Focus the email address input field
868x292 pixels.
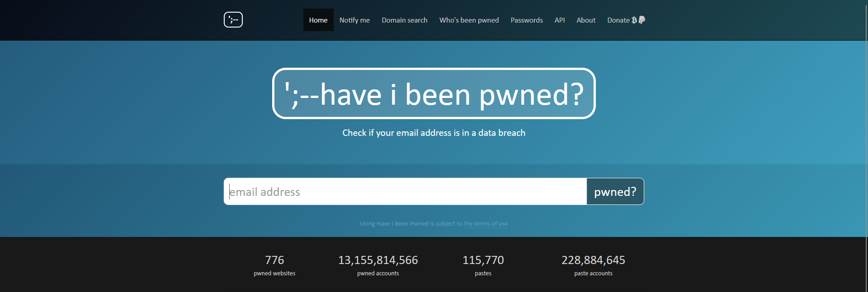click(x=405, y=192)
